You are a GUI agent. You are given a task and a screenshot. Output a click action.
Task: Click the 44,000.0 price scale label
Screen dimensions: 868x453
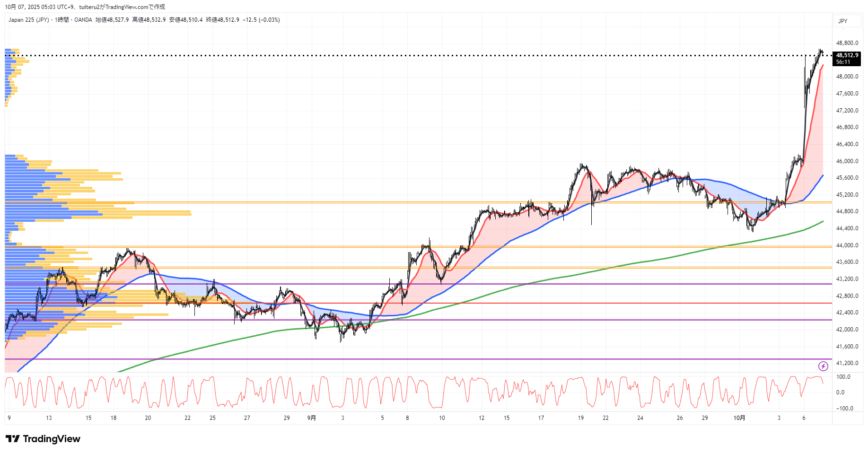tap(847, 245)
